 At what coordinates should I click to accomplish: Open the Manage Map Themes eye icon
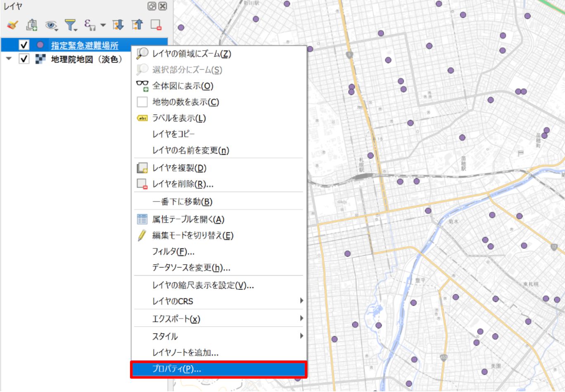coord(51,26)
